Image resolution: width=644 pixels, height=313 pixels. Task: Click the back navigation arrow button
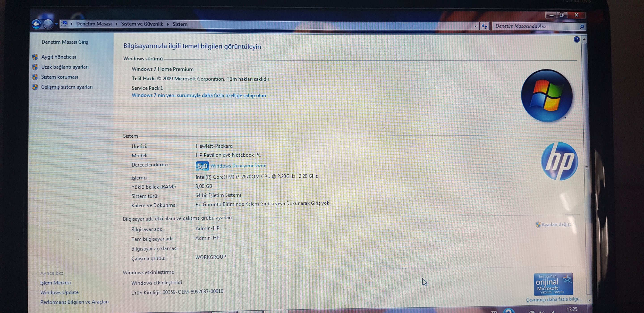coord(36,24)
